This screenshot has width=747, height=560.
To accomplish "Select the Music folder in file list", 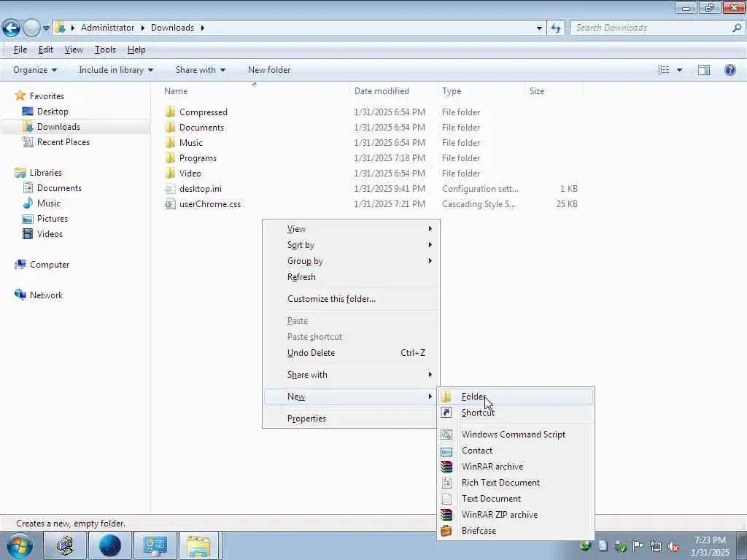I will (191, 143).
